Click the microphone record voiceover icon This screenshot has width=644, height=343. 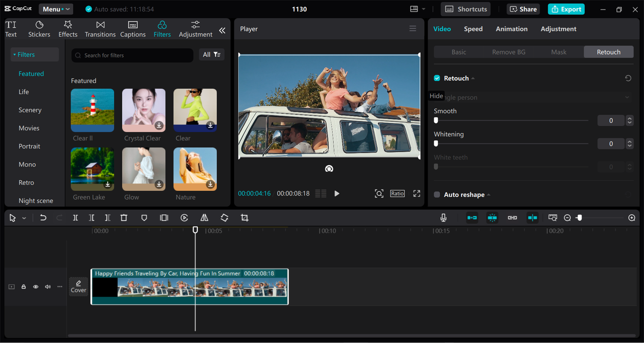tap(443, 218)
